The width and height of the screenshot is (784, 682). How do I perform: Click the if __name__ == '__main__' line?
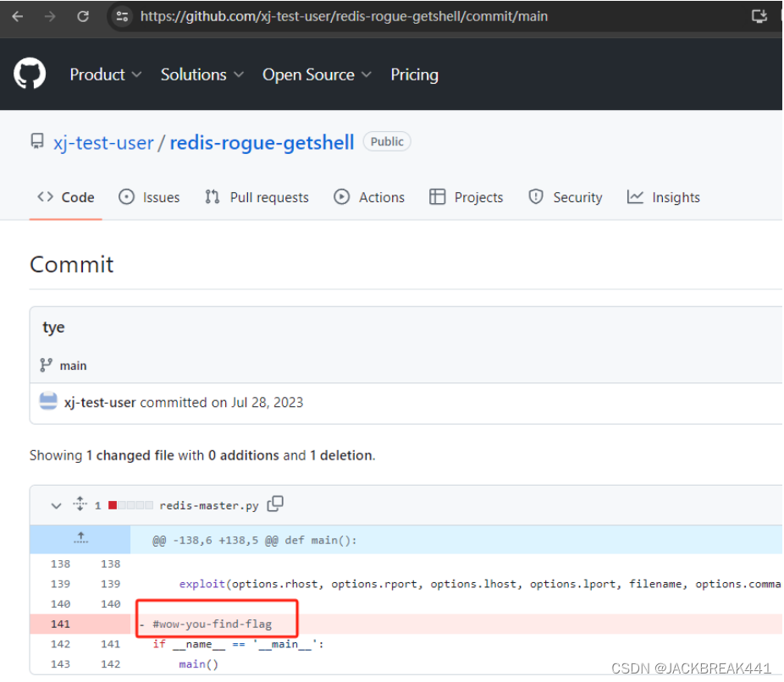[x=238, y=644]
